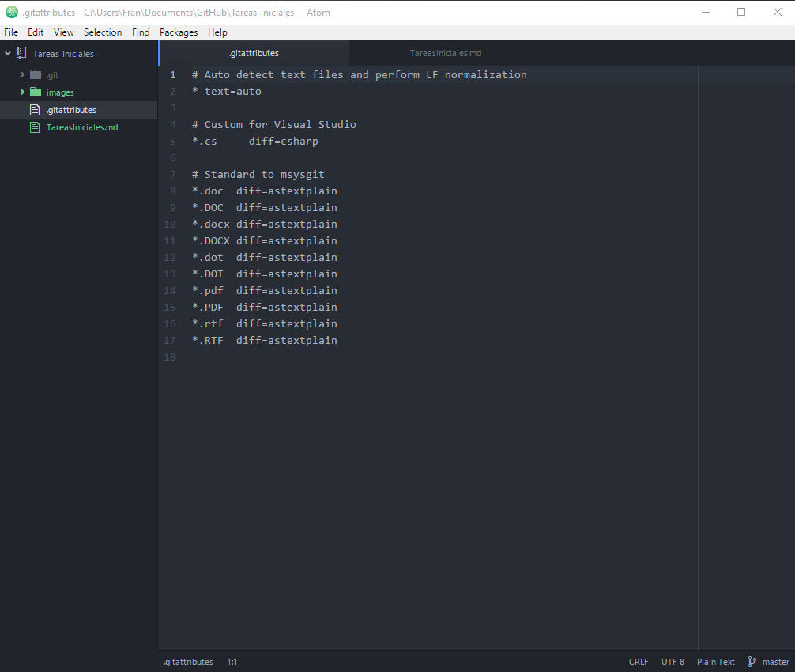Click the '*.doc diff=astextplain' line
Viewport: 795px width, 672px height.
click(265, 191)
